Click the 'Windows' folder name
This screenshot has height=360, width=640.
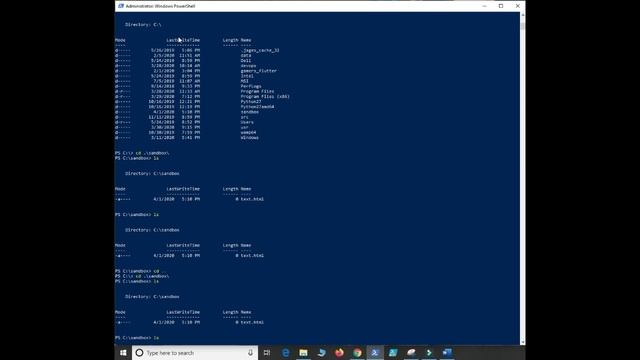tap(249, 138)
